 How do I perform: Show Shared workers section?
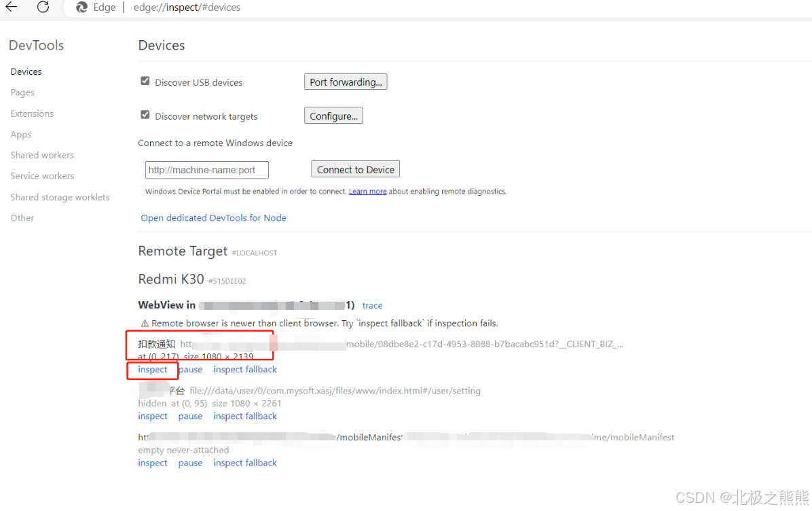click(42, 155)
